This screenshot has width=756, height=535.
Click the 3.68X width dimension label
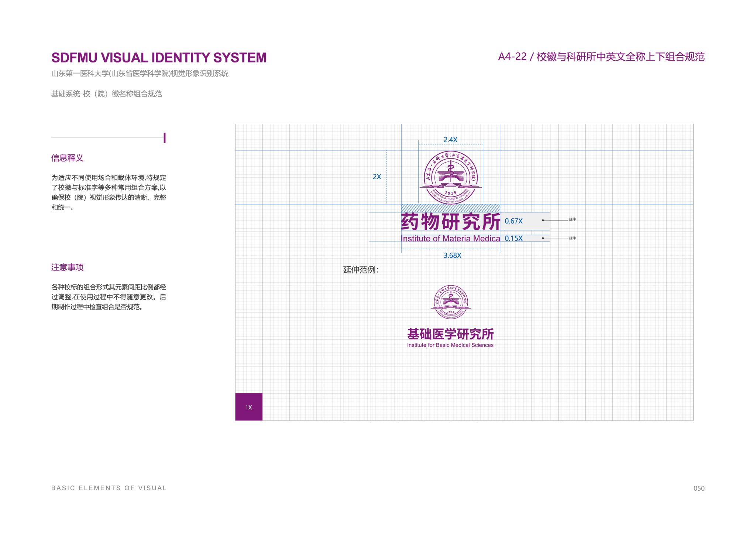[452, 255]
